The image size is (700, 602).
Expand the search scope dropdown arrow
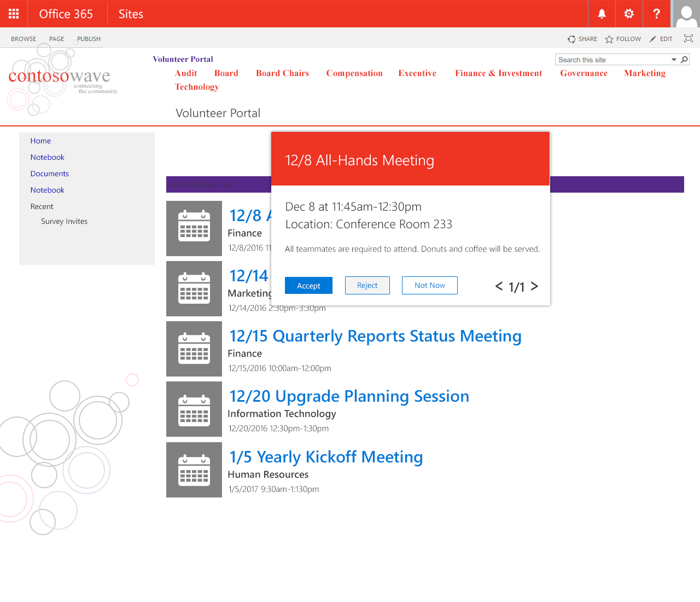coord(674,60)
